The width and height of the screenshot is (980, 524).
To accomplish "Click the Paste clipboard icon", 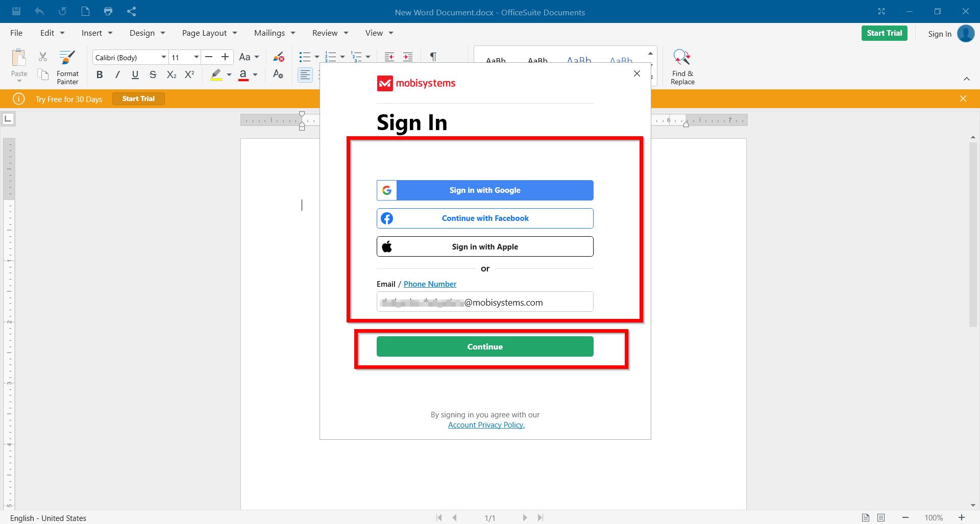I will pos(19,58).
